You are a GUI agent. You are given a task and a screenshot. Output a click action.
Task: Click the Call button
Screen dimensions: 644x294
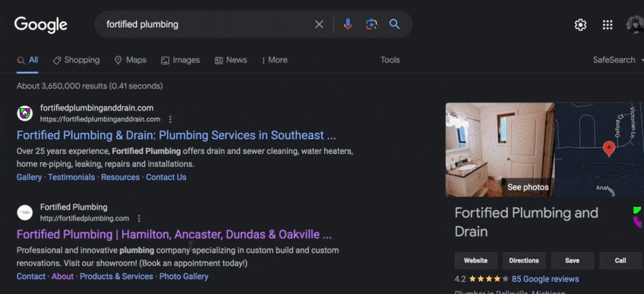tap(620, 260)
